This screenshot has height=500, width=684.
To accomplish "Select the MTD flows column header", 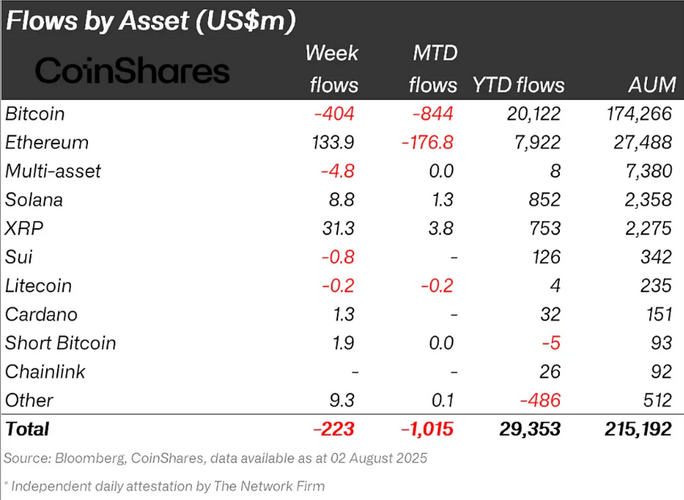I will pos(433,67).
